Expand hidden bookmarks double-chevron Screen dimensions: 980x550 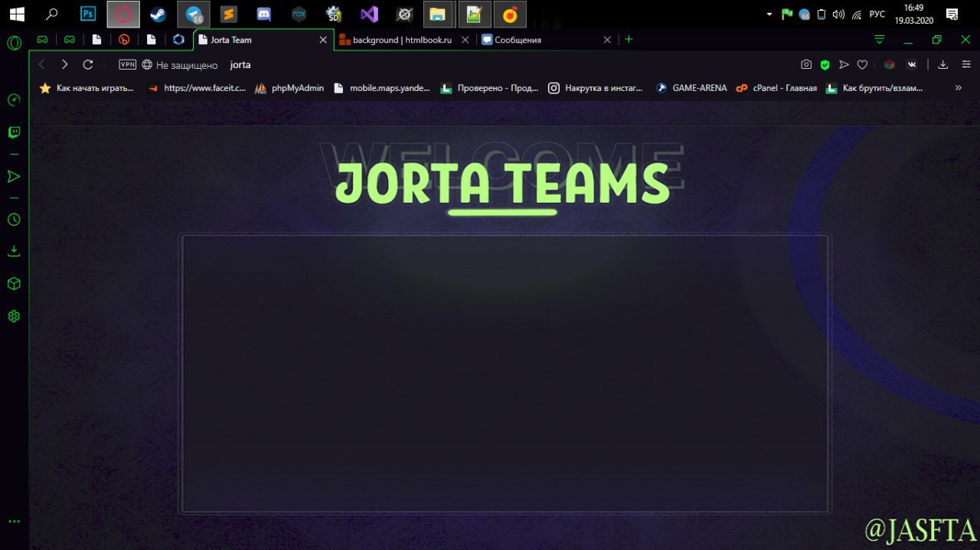[x=958, y=88]
